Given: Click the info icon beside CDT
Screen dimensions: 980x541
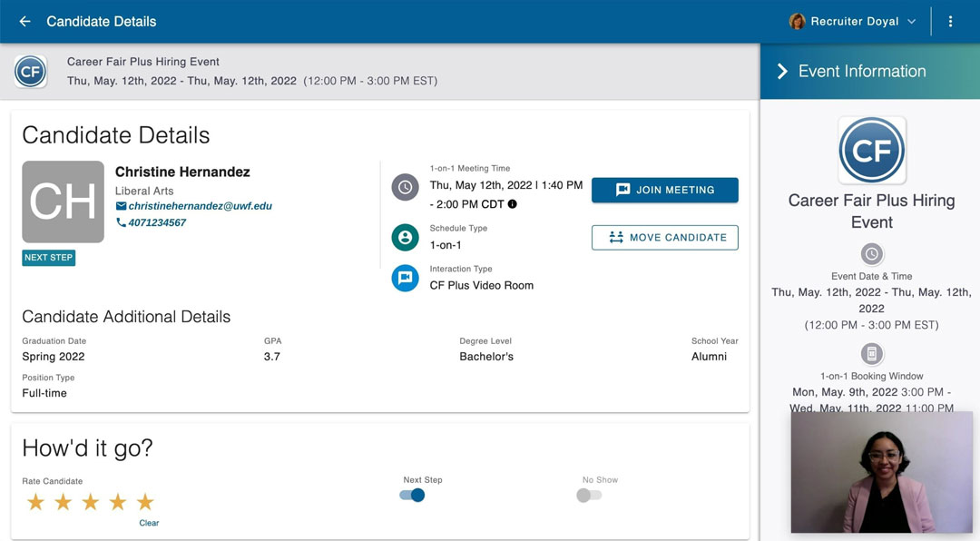Looking at the screenshot, I should coord(513,204).
